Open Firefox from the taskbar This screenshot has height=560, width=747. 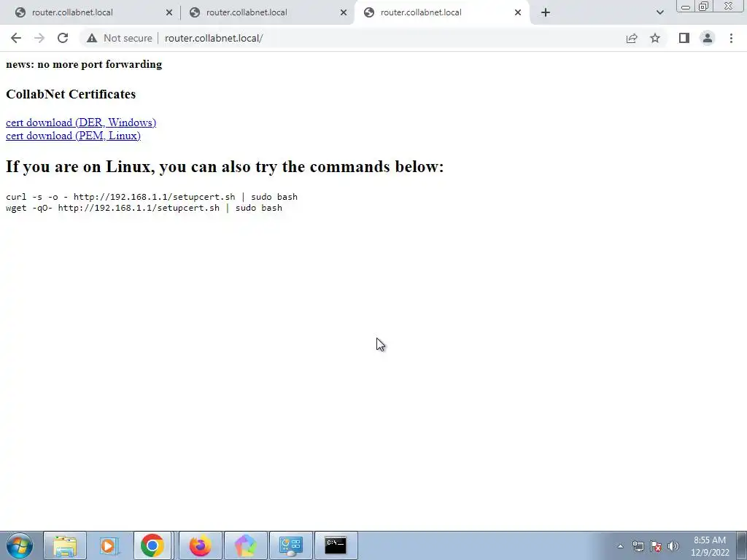coord(201,545)
